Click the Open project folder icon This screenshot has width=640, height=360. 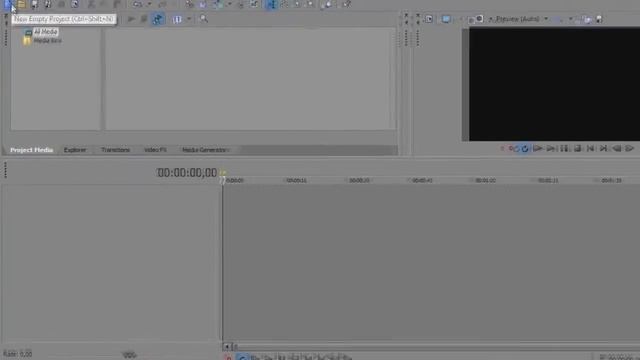[21, 4]
